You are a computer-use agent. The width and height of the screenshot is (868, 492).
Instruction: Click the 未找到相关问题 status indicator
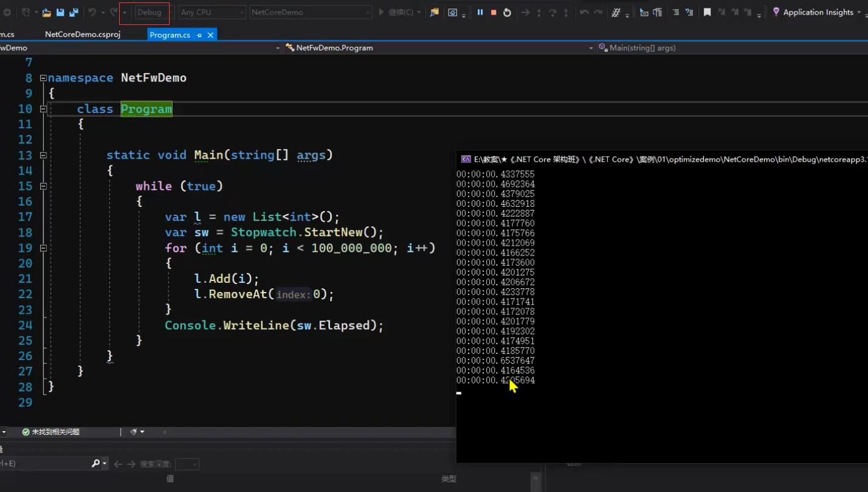(51, 432)
